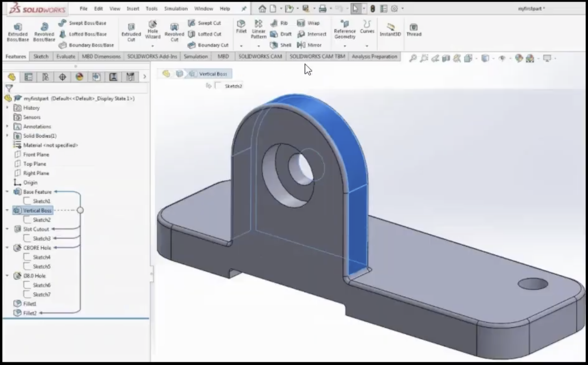Open the DimXpertManager crosshair tab
588x365 pixels.
(x=62, y=77)
